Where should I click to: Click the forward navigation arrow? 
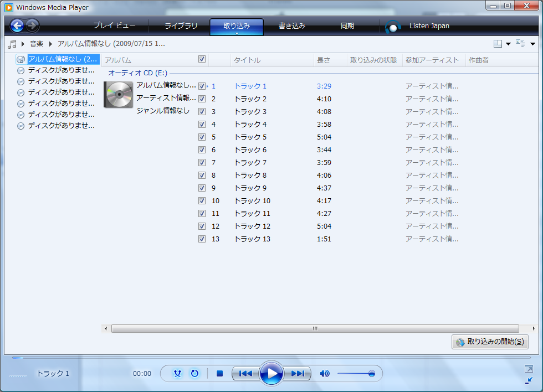(32, 25)
